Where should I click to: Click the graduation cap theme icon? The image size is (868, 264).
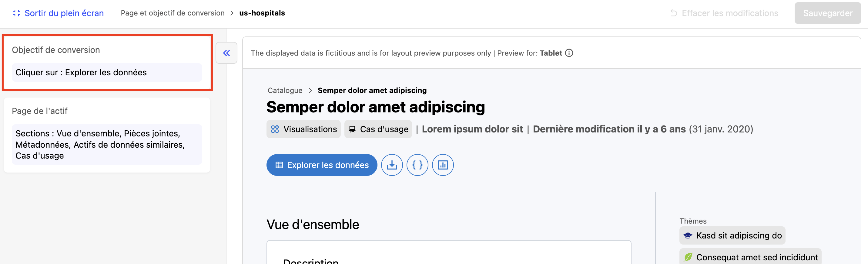pos(688,236)
